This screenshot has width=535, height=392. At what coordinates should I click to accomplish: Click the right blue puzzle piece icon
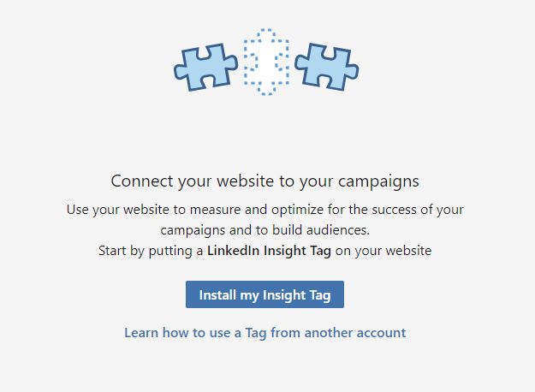click(326, 67)
